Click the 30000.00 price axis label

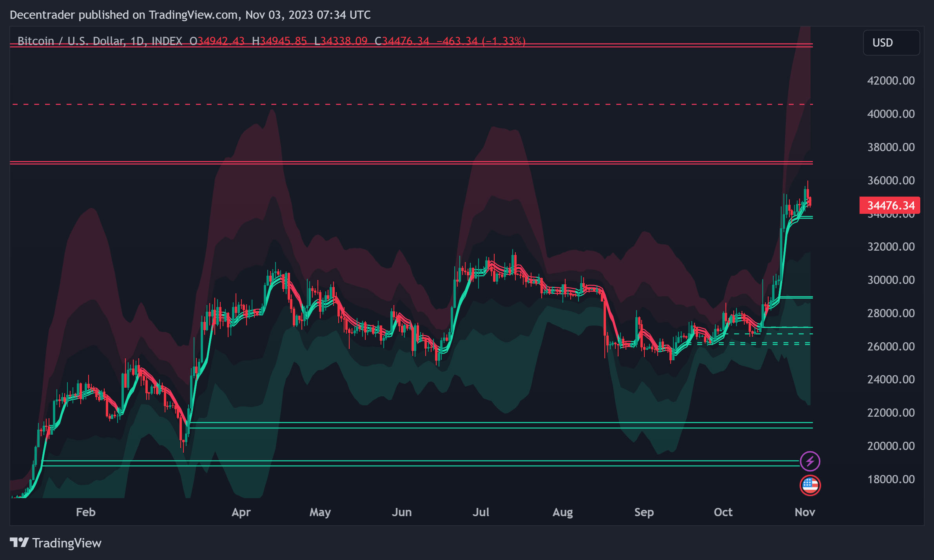pyautogui.click(x=890, y=280)
